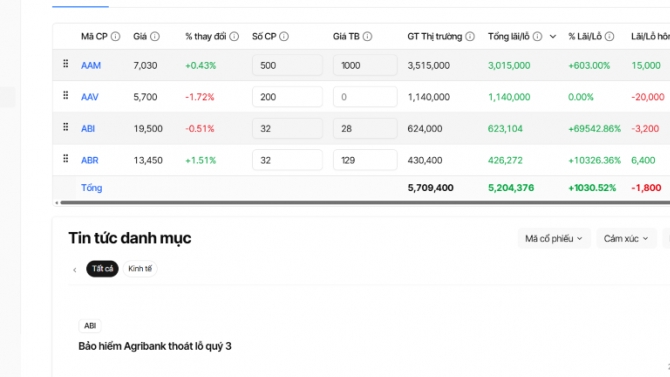670x377 pixels.
Task: Click AAM market value 3,515,000
Action: click(429, 65)
